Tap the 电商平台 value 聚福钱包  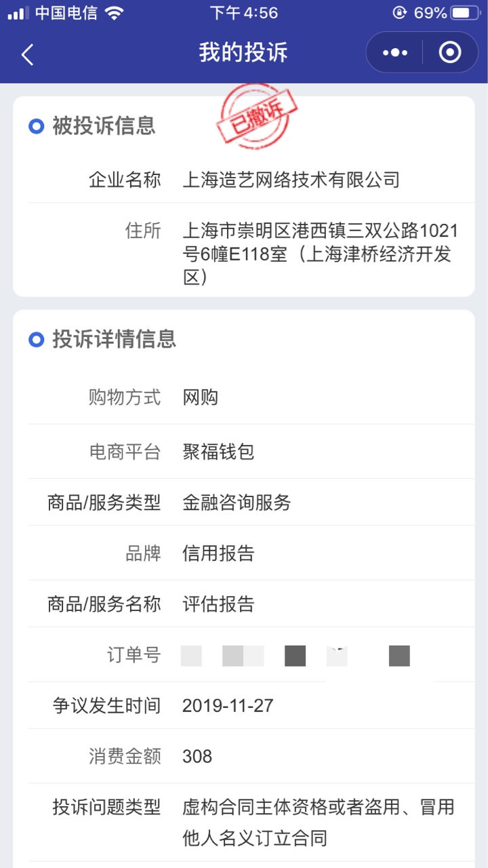pos(218,452)
